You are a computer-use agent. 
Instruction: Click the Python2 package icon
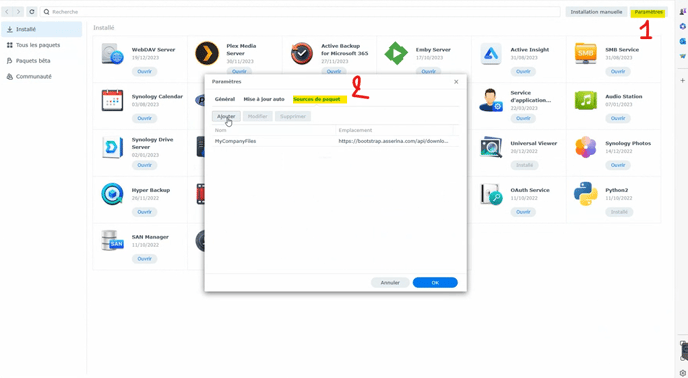[x=585, y=194]
